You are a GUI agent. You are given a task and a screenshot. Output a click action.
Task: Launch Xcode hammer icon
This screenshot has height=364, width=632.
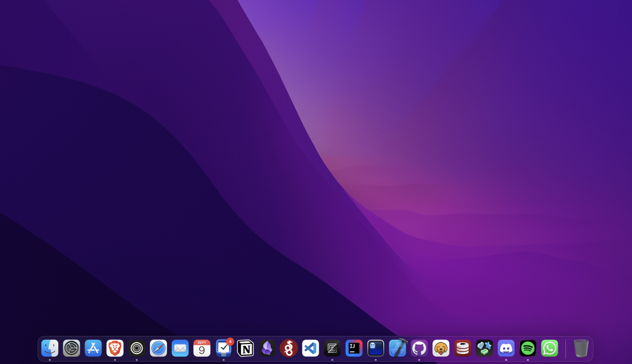click(398, 348)
